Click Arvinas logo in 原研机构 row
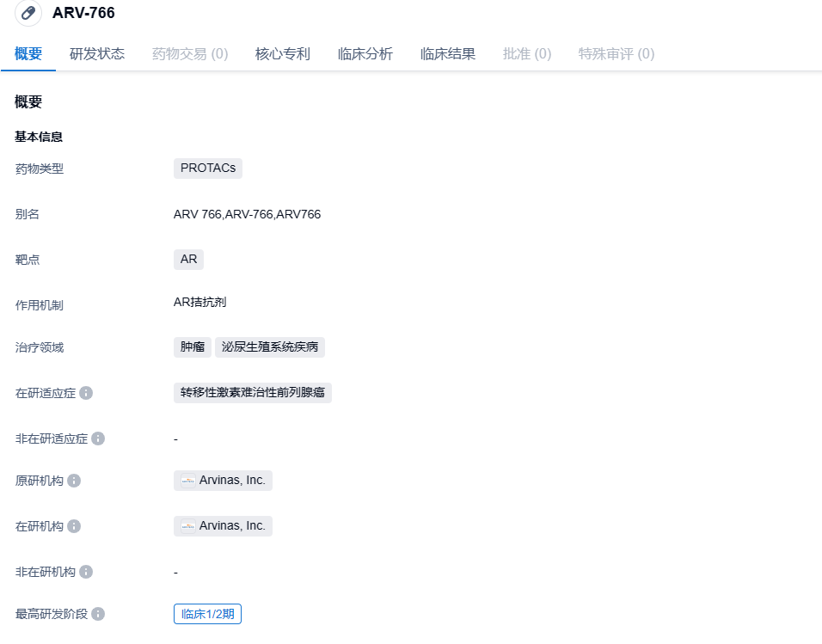822x644 pixels. coord(187,481)
